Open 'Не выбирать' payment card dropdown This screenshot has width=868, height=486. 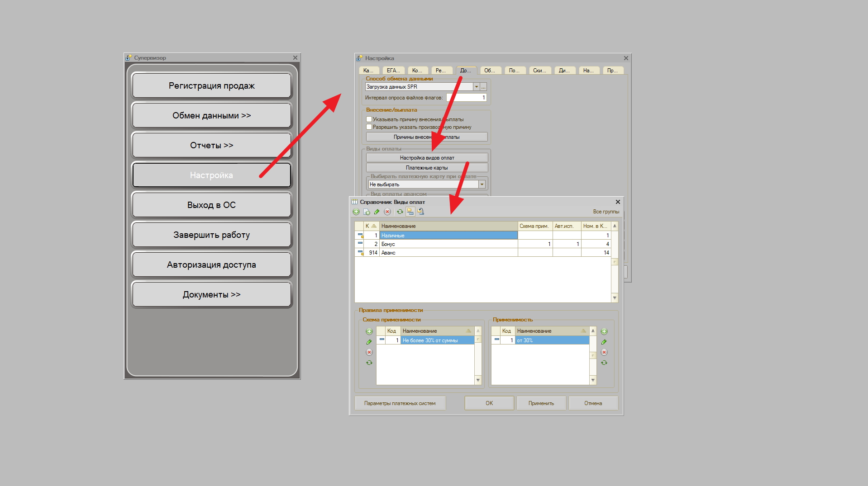click(x=482, y=184)
